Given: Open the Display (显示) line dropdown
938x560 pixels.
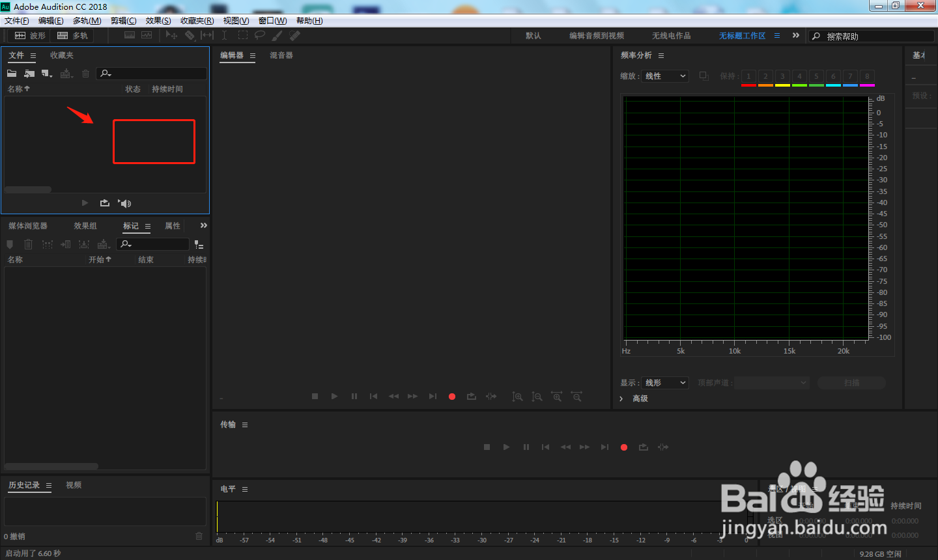Looking at the screenshot, I should [x=665, y=383].
